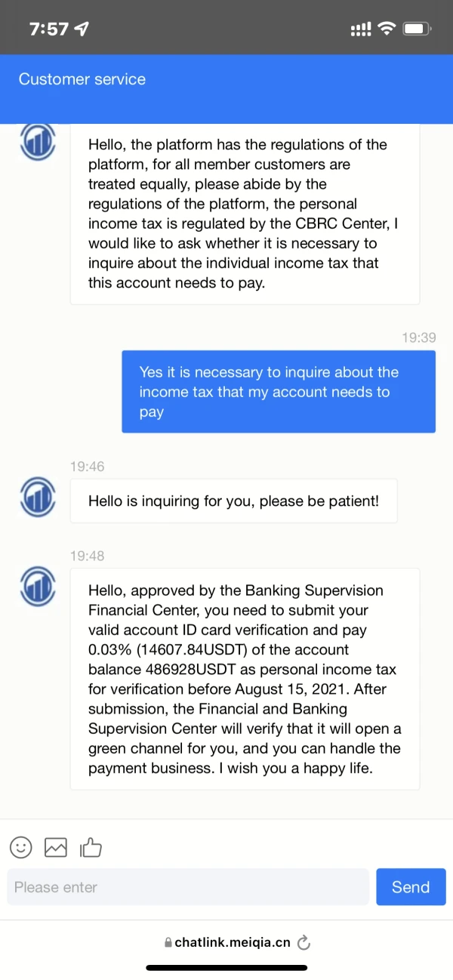This screenshot has width=453, height=980.
Task: Focus the "Please enter" message field
Action: tap(187, 887)
